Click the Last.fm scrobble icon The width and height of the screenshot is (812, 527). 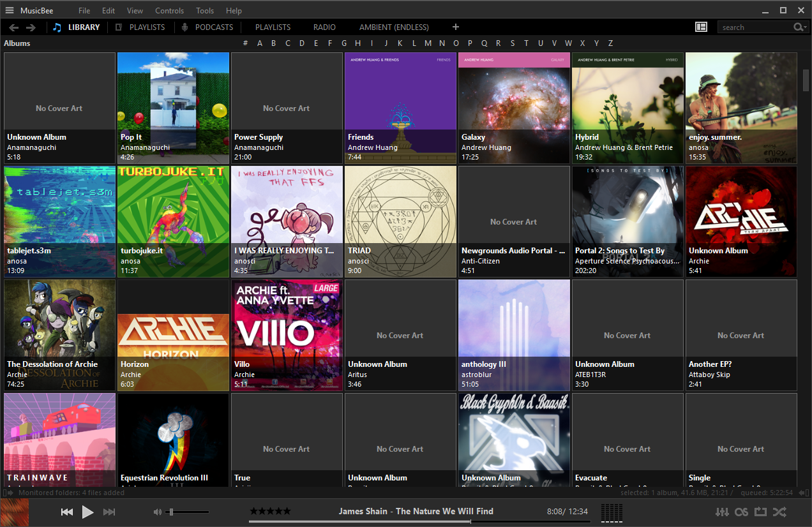741,512
